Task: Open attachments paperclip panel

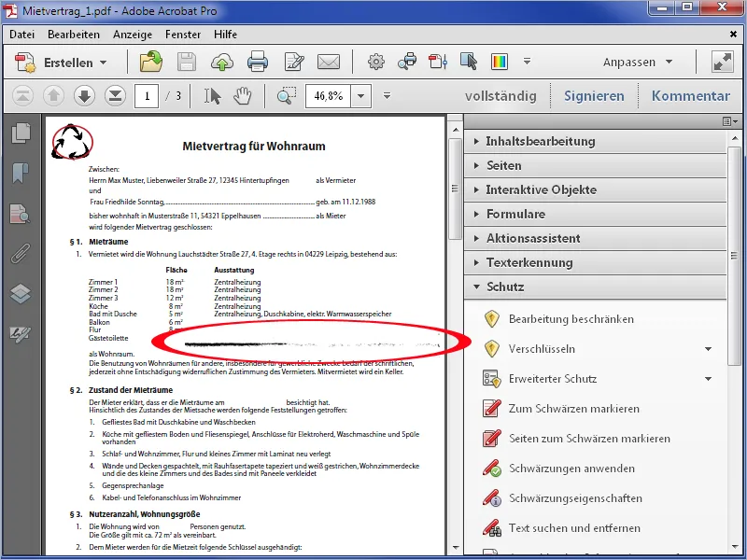Action: [x=20, y=253]
